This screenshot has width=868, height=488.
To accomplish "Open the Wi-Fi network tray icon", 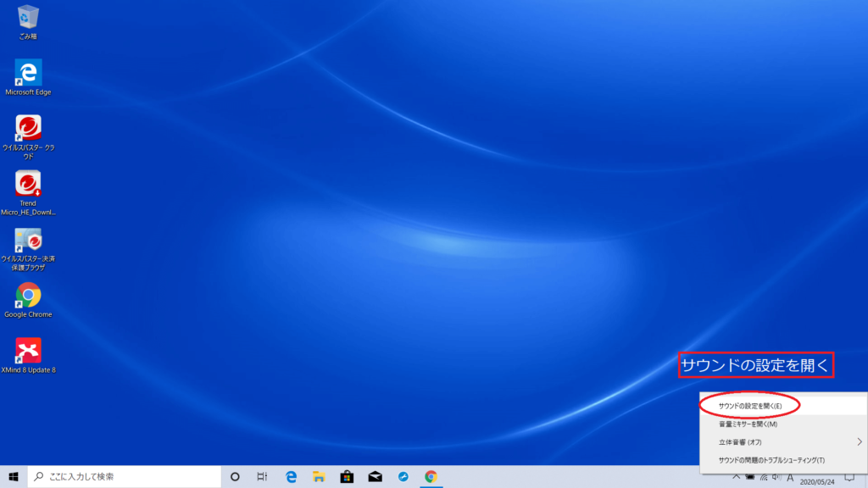I will [764, 477].
